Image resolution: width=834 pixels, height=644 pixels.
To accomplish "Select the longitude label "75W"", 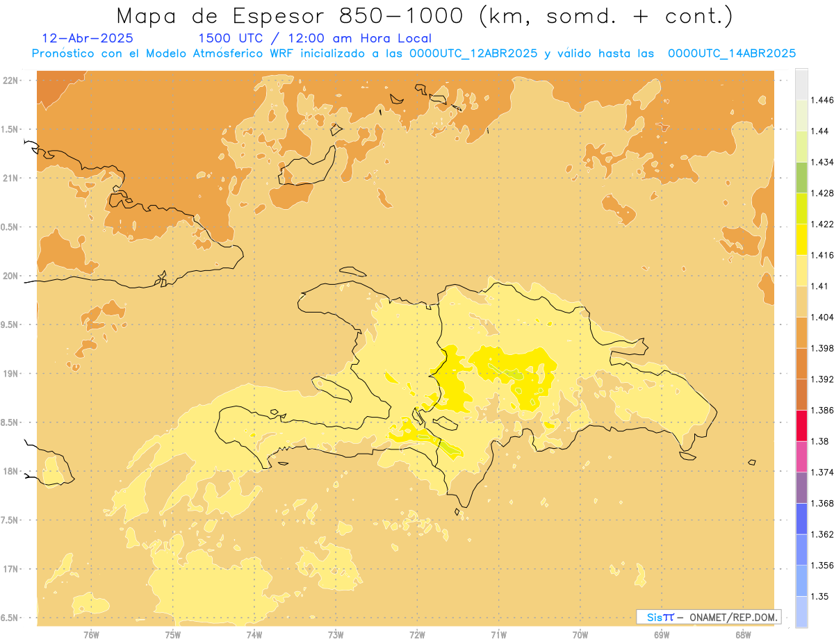I will pyautogui.click(x=173, y=635).
